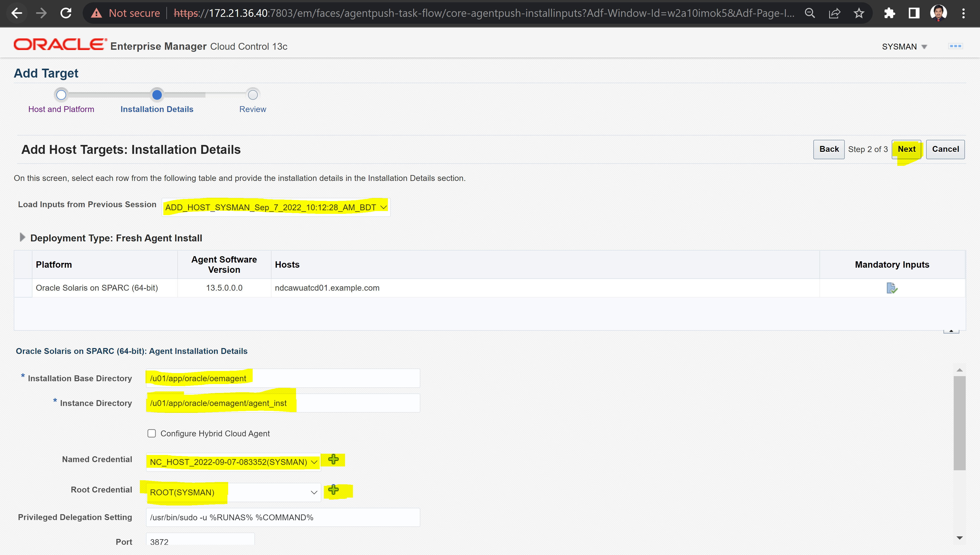Go to Host and Platform step
This screenshot has height=555, width=980.
click(61, 109)
